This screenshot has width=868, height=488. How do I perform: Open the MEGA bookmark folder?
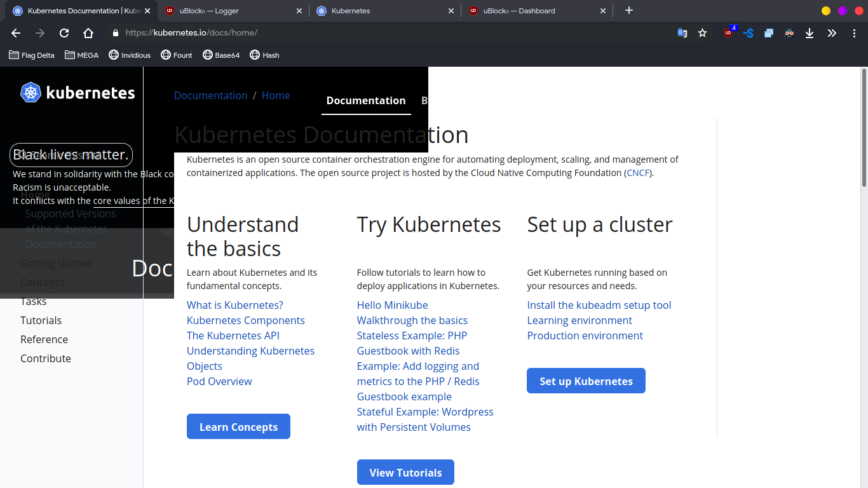[82, 55]
